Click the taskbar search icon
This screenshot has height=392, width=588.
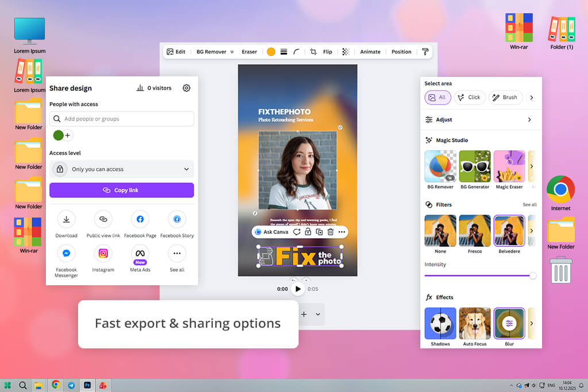(x=23, y=385)
